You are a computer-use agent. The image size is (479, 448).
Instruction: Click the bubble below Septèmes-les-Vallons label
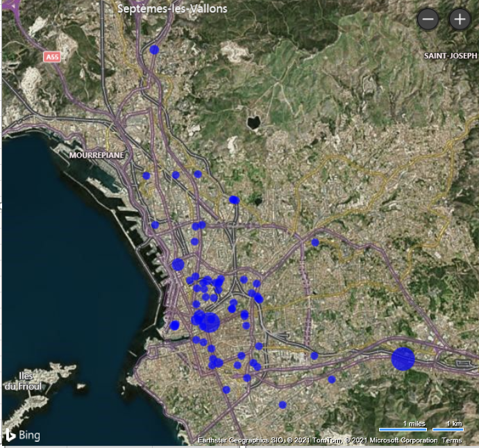154,49
